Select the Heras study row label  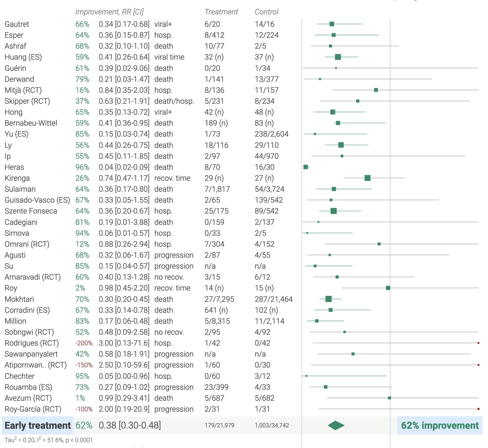[x=14, y=167]
